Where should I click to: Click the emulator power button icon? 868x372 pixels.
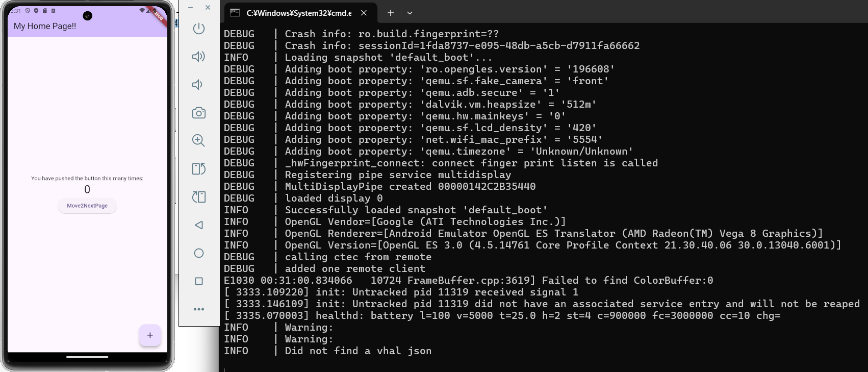tap(199, 29)
